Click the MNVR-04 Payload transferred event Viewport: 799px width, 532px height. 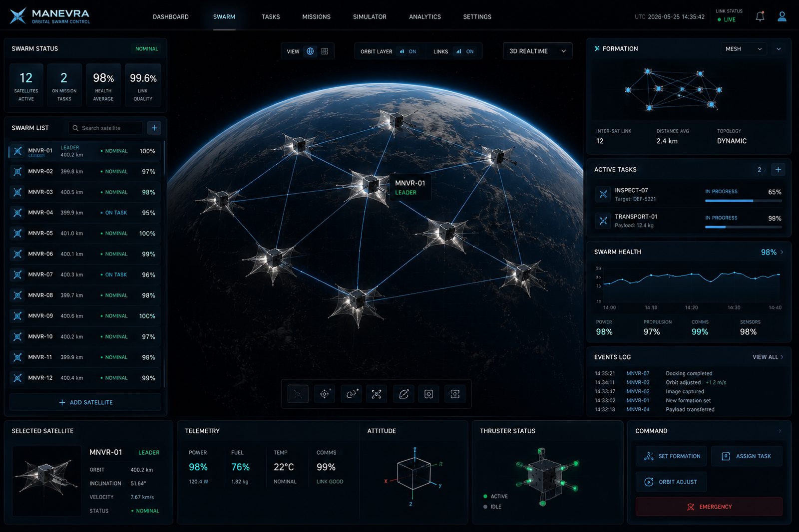pyautogui.click(x=655, y=409)
